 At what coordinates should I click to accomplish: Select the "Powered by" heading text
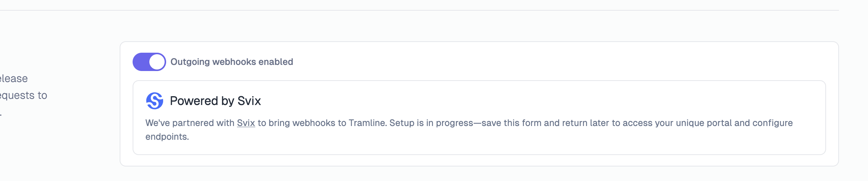202,101
